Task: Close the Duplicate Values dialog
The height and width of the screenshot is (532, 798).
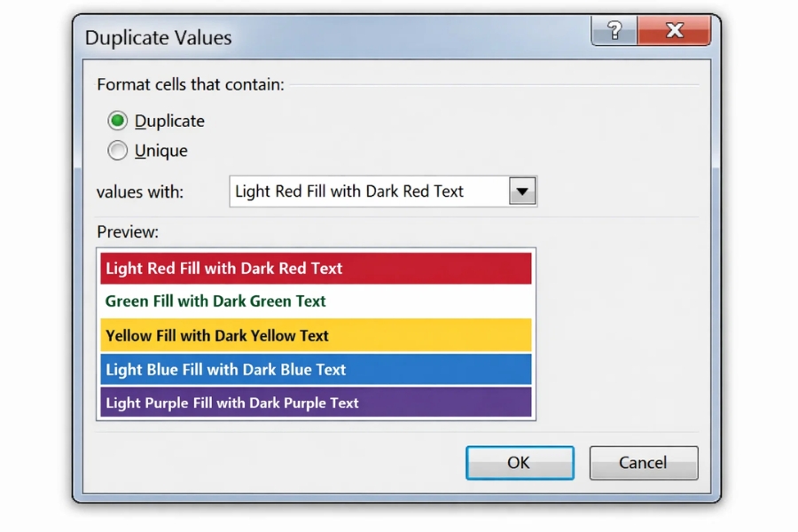Action: (x=675, y=29)
